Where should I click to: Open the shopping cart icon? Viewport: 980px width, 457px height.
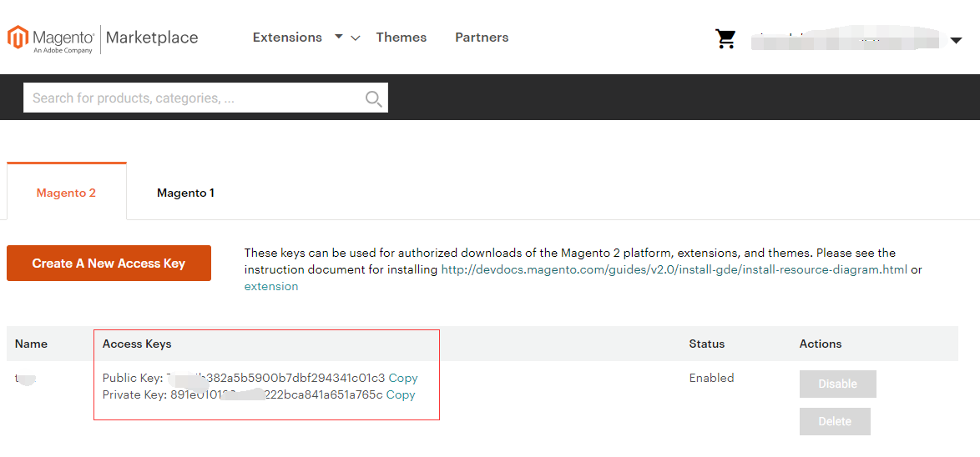click(x=725, y=38)
